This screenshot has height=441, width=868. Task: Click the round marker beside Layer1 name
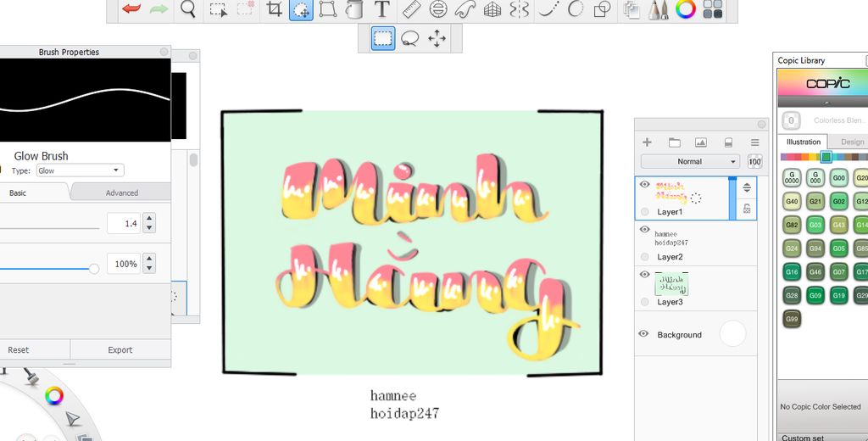644,212
